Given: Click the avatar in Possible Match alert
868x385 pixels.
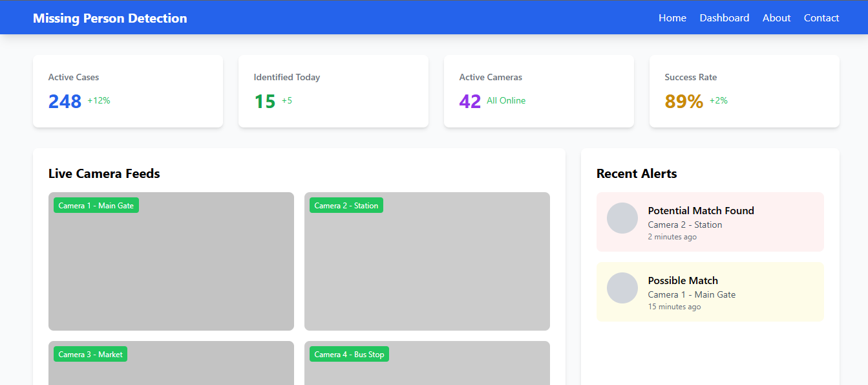Looking at the screenshot, I should (622, 288).
